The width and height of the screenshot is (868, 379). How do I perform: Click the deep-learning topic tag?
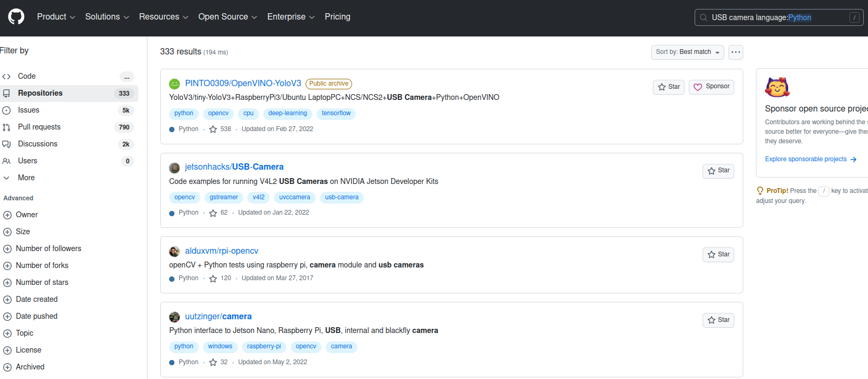[288, 114]
